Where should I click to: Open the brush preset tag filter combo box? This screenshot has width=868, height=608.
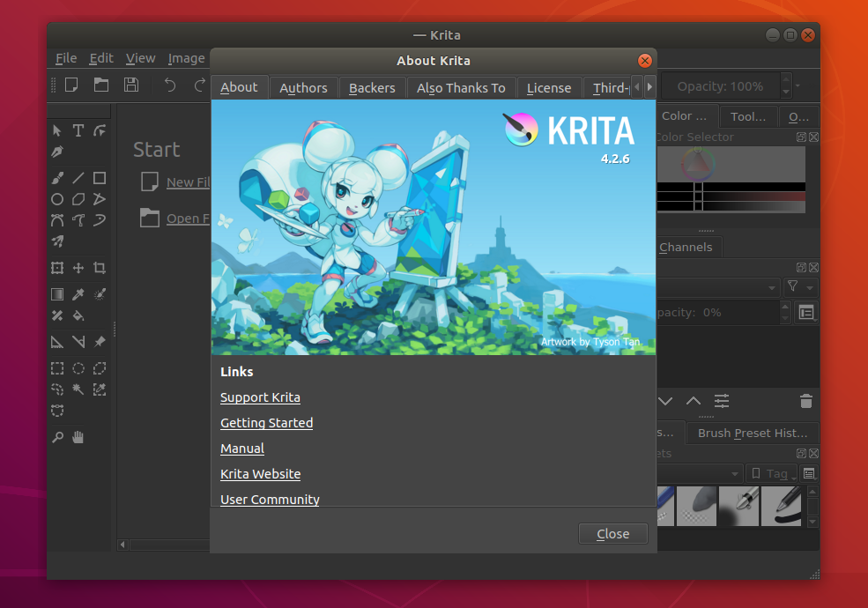700,473
